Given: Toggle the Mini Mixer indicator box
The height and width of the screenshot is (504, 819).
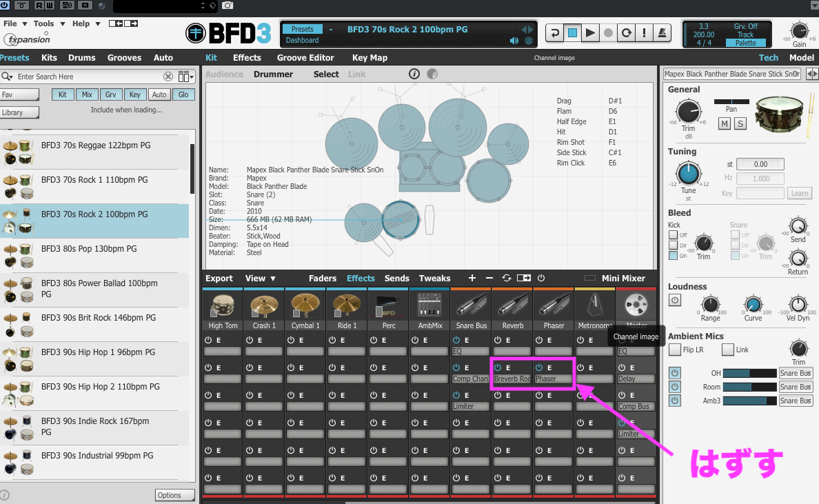Looking at the screenshot, I should pos(589,278).
